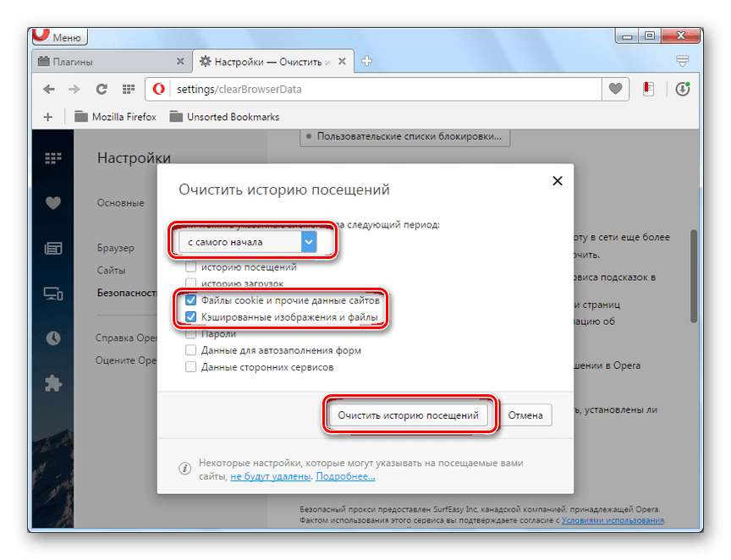
Task: Open the Безопасность settings section
Action: click(127, 293)
